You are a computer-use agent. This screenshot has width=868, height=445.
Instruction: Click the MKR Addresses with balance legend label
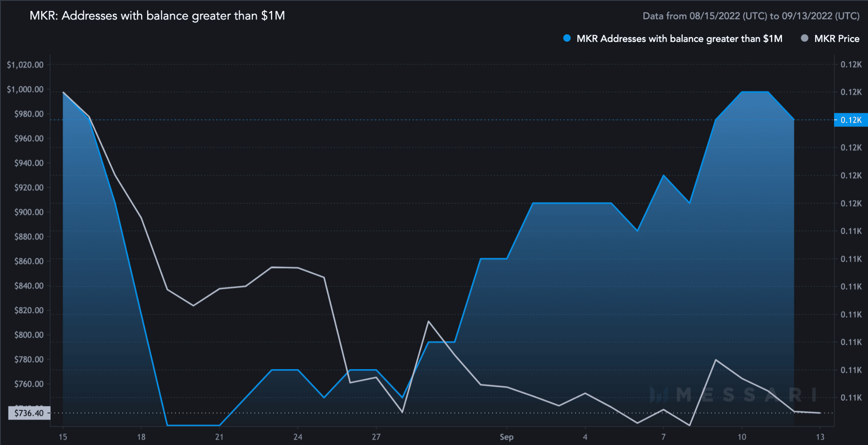pos(679,39)
